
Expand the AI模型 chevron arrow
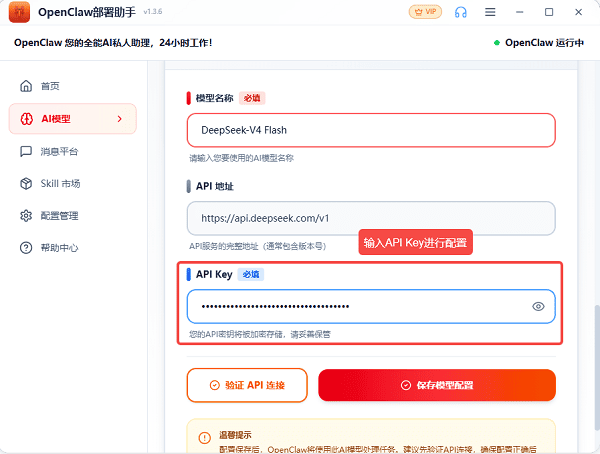pyautogui.click(x=120, y=119)
